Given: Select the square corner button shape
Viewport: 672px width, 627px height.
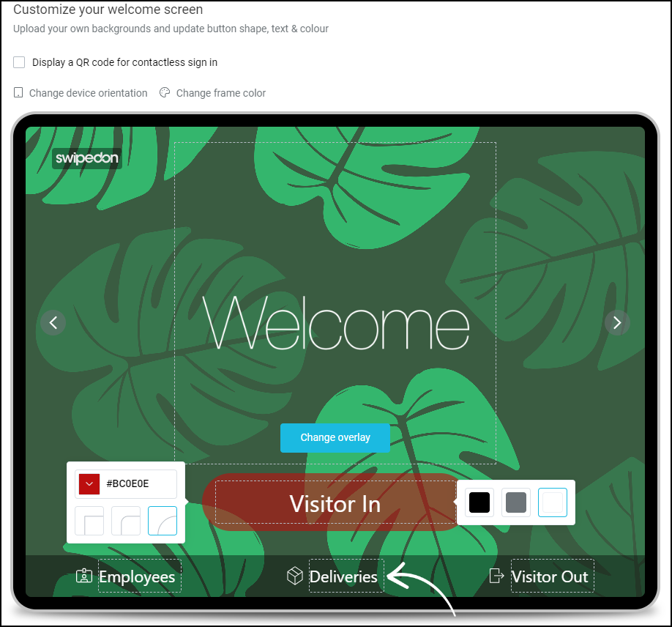Looking at the screenshot, I should point(89,521).
